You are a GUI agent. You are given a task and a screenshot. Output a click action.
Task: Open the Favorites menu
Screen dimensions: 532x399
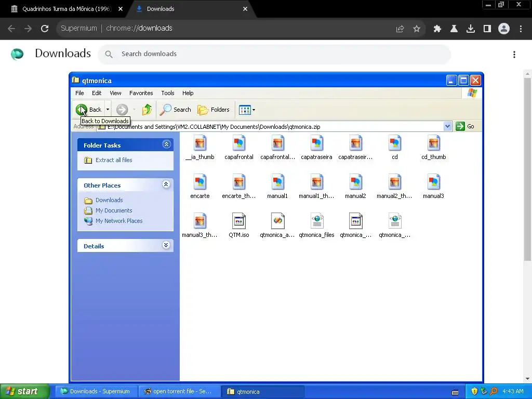coord(141,93)
